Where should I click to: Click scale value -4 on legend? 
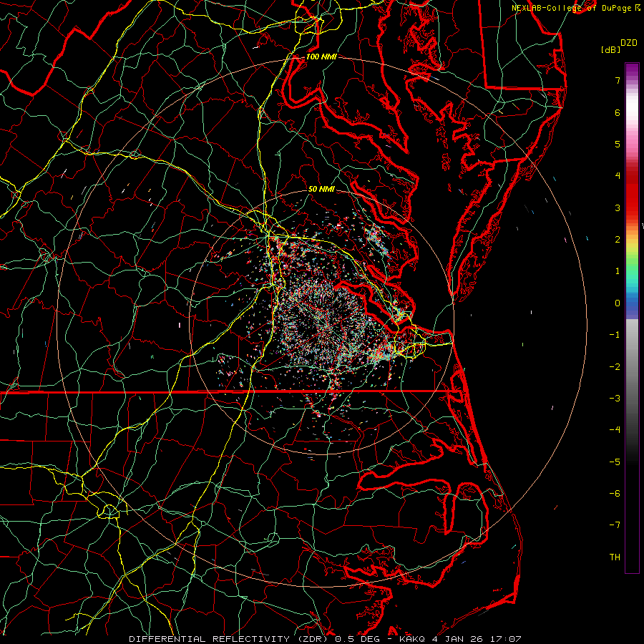(615, 430)
